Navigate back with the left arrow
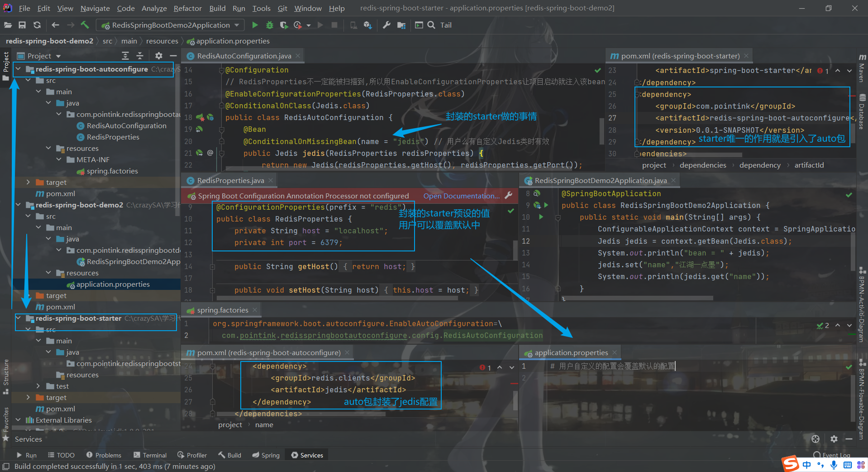Viewport: 868px width, 472px height. pos(55,25)
